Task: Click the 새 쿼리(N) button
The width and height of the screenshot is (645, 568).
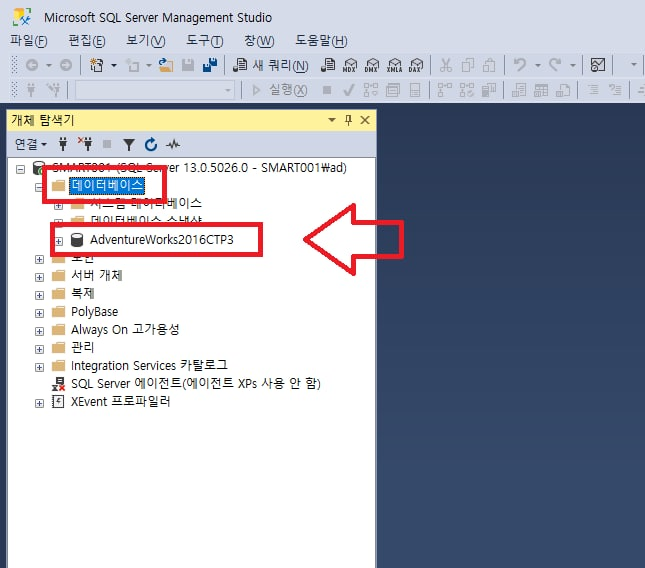Action: click(270, 65)
